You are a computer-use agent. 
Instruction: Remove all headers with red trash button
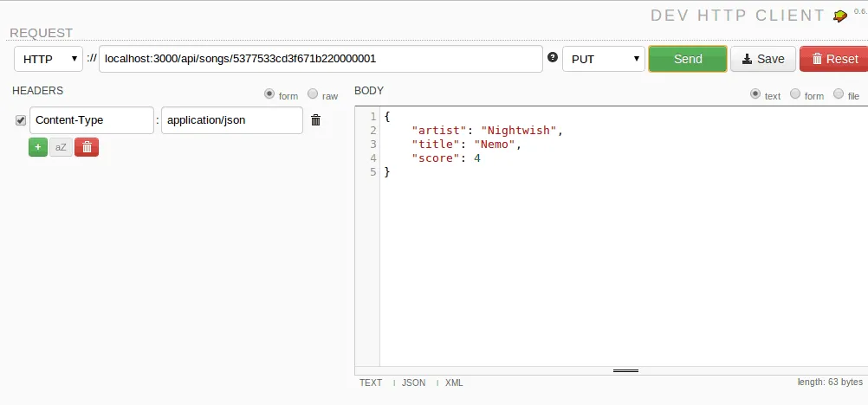tap(87, 147)
